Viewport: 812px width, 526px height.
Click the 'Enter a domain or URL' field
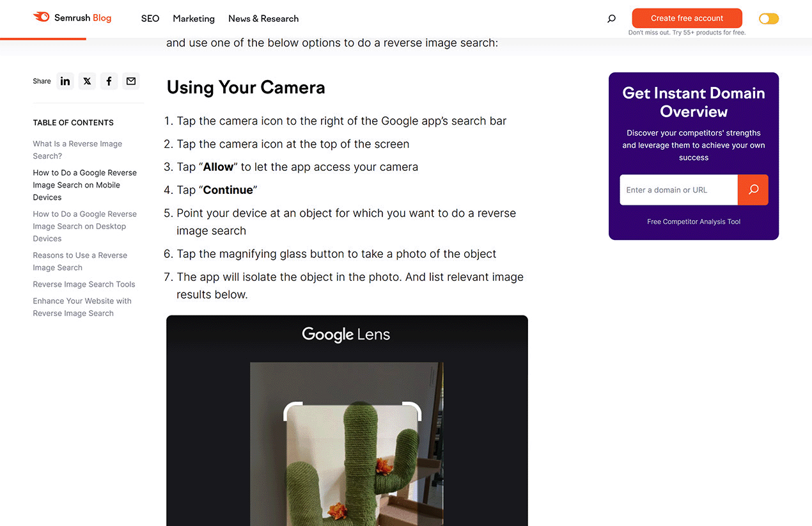(678, 190)
